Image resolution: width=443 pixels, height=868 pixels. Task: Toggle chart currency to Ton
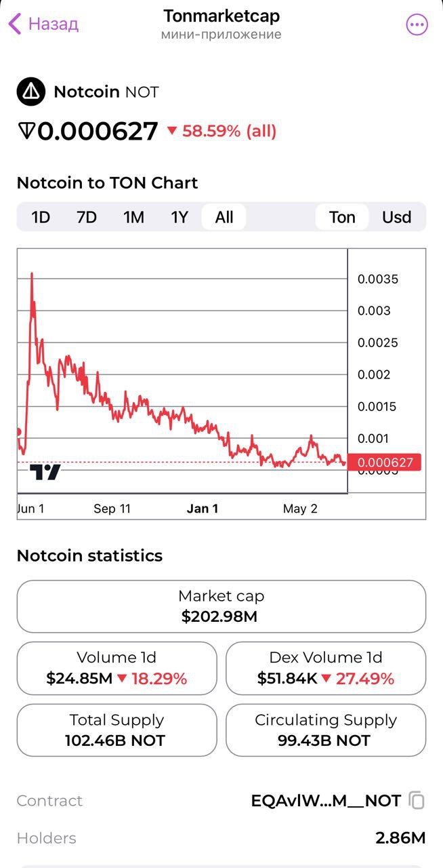tap(342, 218)
